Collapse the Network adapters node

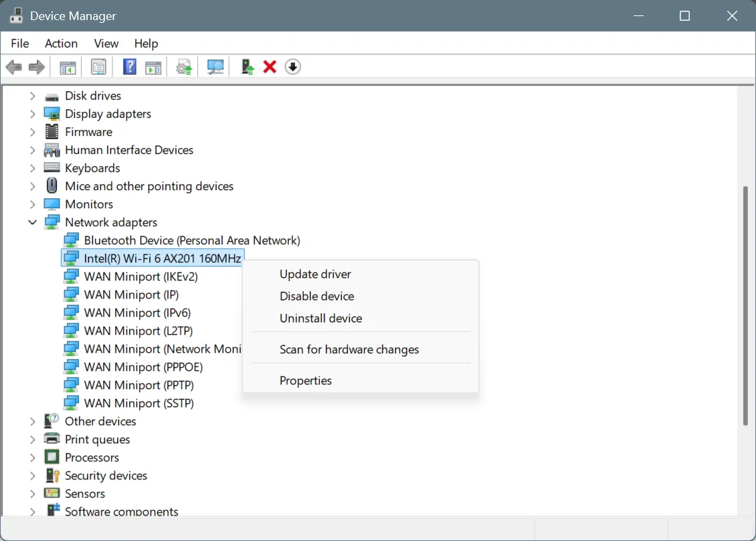tap(32, 222)
